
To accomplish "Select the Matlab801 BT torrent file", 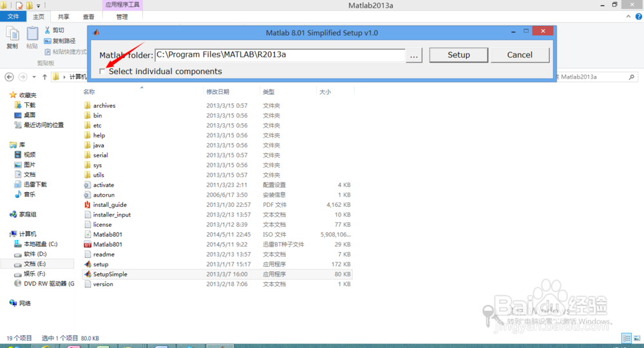I will click(x=108, y=244).
